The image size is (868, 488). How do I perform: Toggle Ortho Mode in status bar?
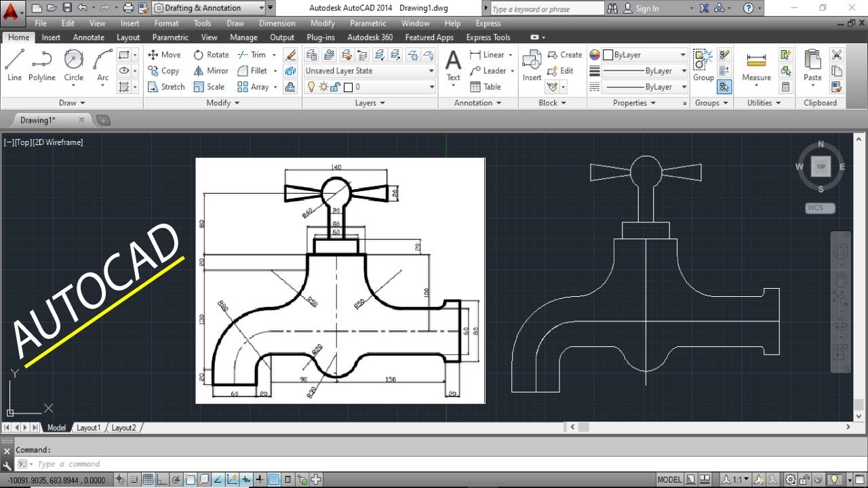coord(162,479)
